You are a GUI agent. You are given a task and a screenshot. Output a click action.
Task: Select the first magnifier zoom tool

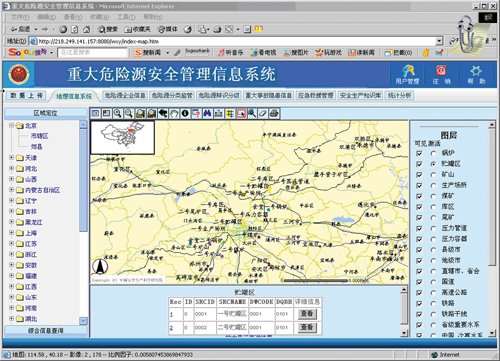tap(118, 114)
